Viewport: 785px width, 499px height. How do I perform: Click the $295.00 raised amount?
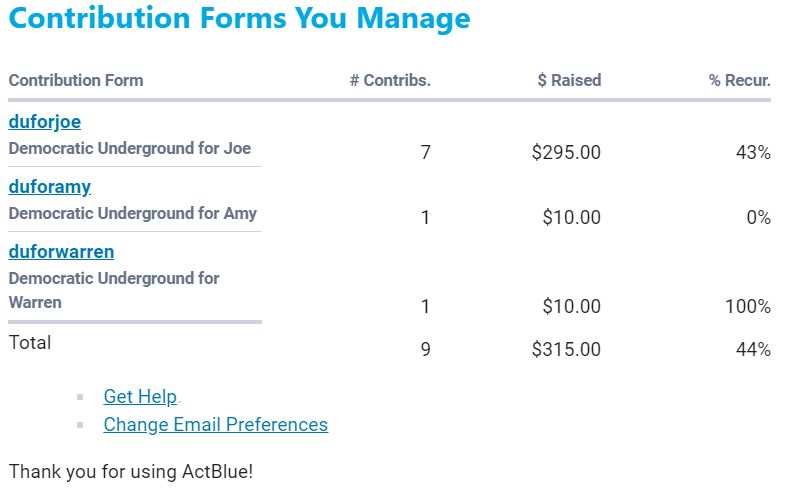coord(566,153)
